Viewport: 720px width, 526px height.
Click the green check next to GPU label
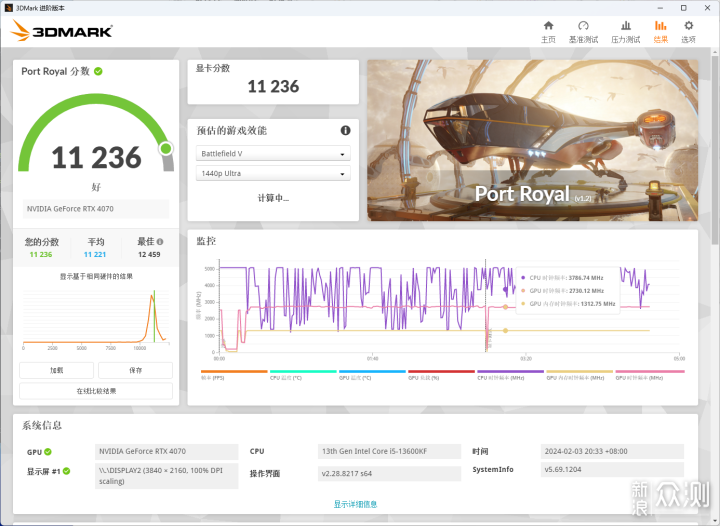[48, 452]
